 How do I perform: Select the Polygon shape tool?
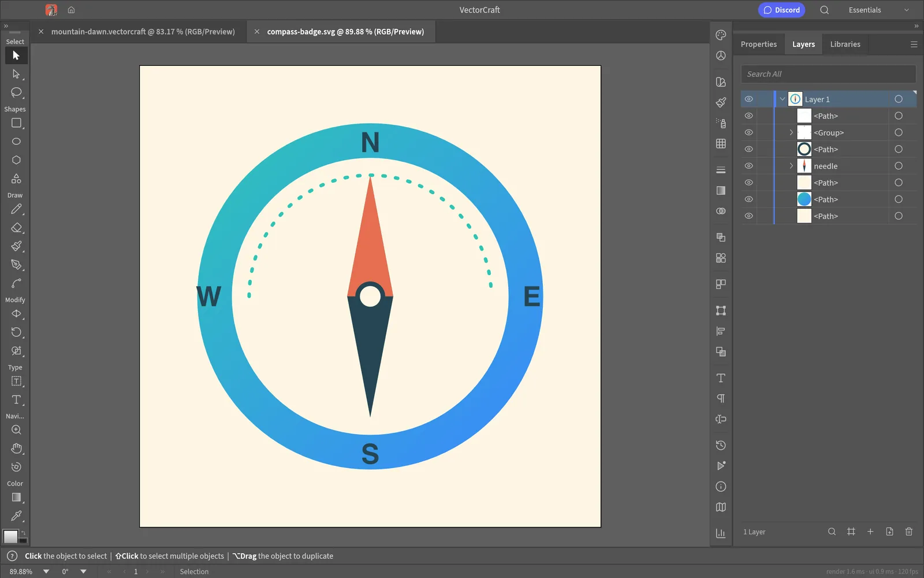click(16, 160)
